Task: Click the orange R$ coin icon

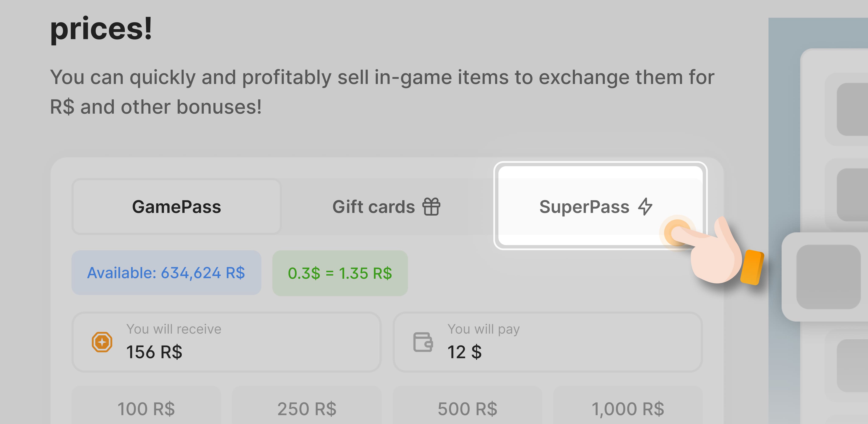Action: tap(102, 342)
